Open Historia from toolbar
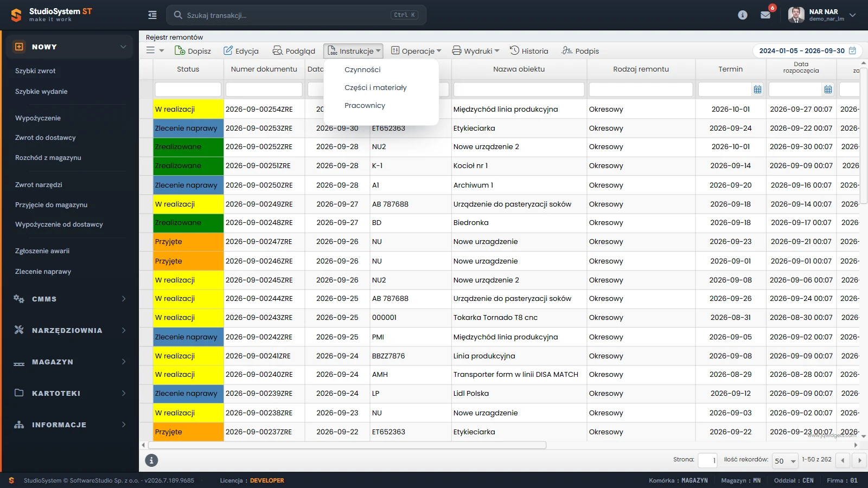 [529, 51]
